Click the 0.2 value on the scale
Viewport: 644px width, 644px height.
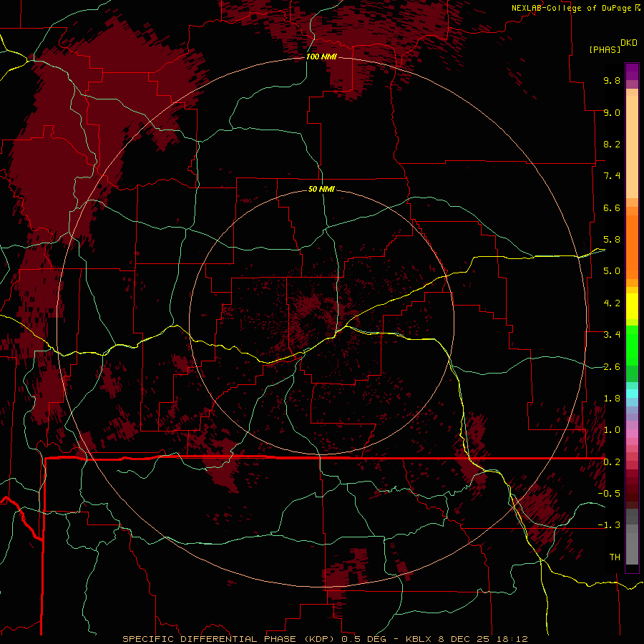[x=612, y=462]
